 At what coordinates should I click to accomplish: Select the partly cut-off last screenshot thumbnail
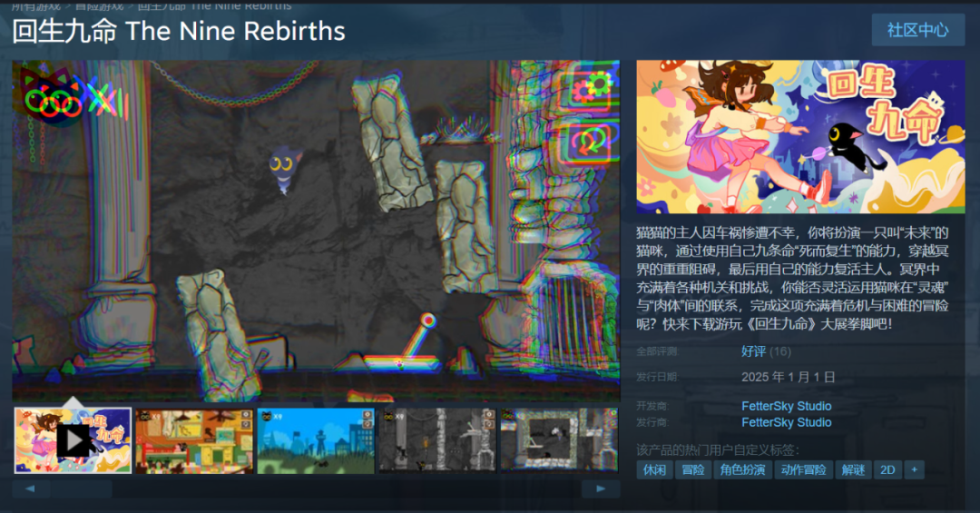pos(559,440)
